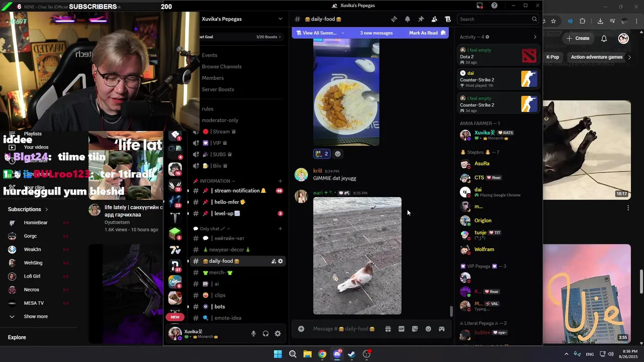
Task: Show pinned messages in daily-food channel
Action: click(421, 19)
